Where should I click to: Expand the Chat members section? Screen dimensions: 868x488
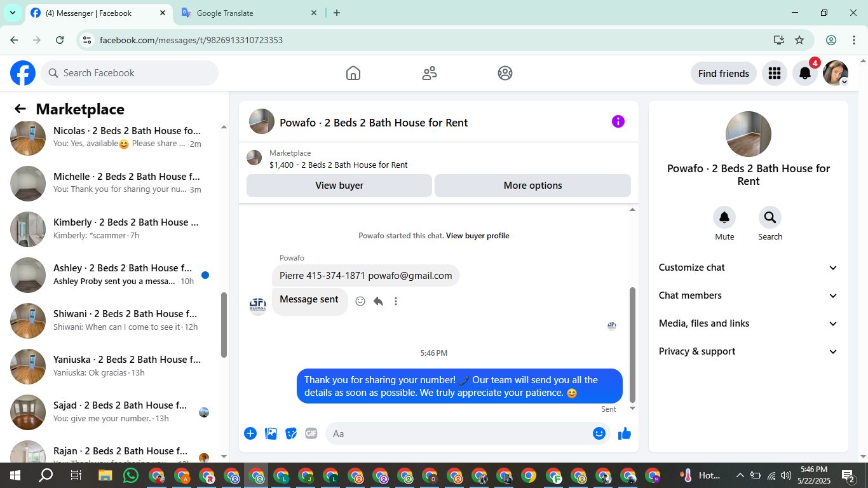[749, 295]
